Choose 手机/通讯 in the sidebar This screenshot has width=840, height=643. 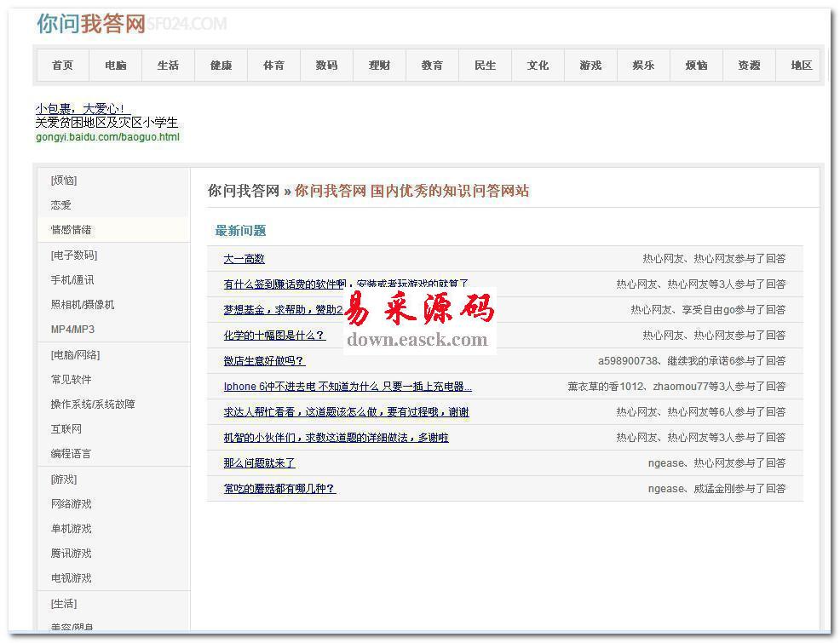point(72,280)
